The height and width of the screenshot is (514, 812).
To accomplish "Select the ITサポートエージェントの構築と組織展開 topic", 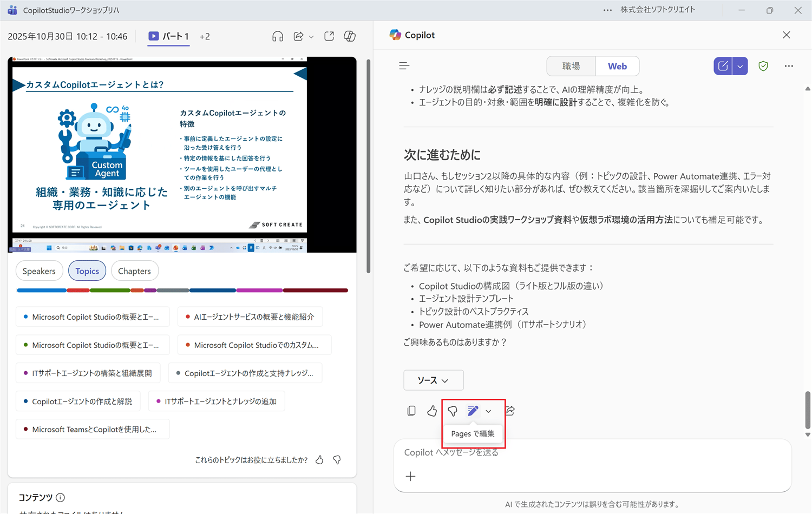I will tap(88, 373).
